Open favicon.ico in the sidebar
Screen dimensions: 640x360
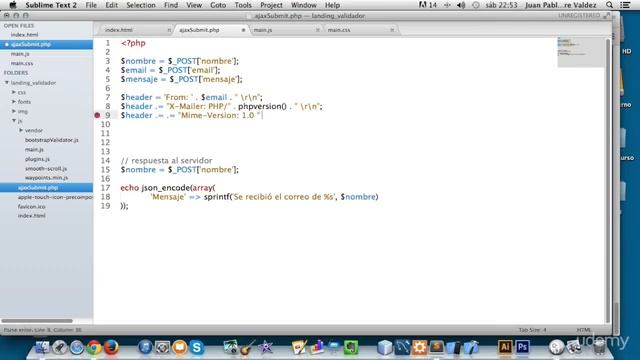pos(31,207)
